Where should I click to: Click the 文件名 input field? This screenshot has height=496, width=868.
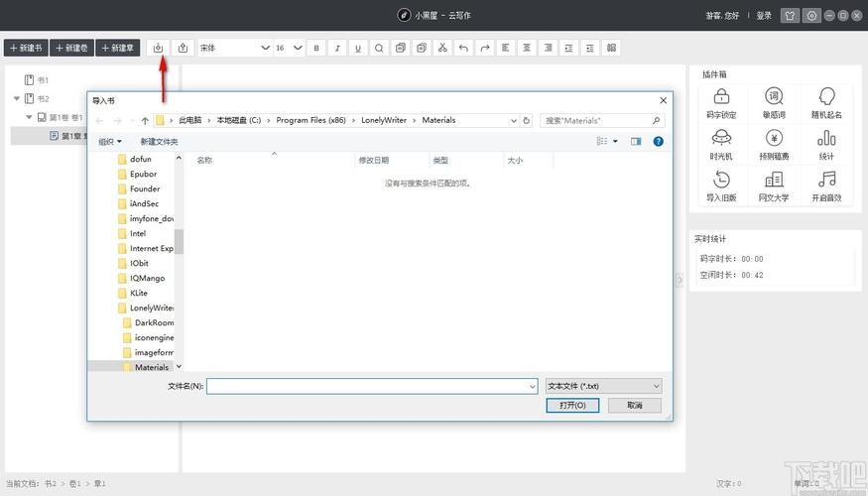click(x=371, y=386)
